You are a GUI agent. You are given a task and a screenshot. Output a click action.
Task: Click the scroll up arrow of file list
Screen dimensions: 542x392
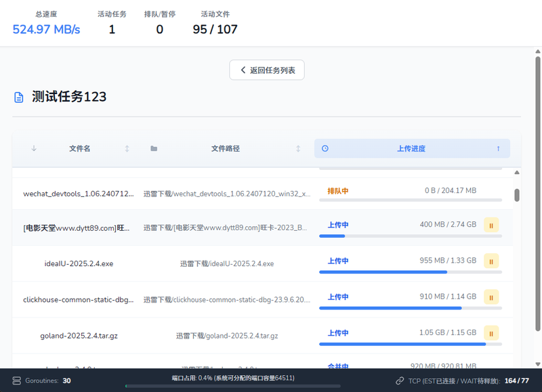click(517, 173)
